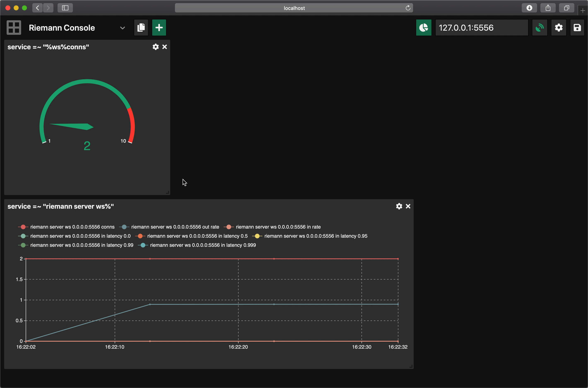
Task: Remove the riemann server ws chart widget
Action: (x=408, y=206)
